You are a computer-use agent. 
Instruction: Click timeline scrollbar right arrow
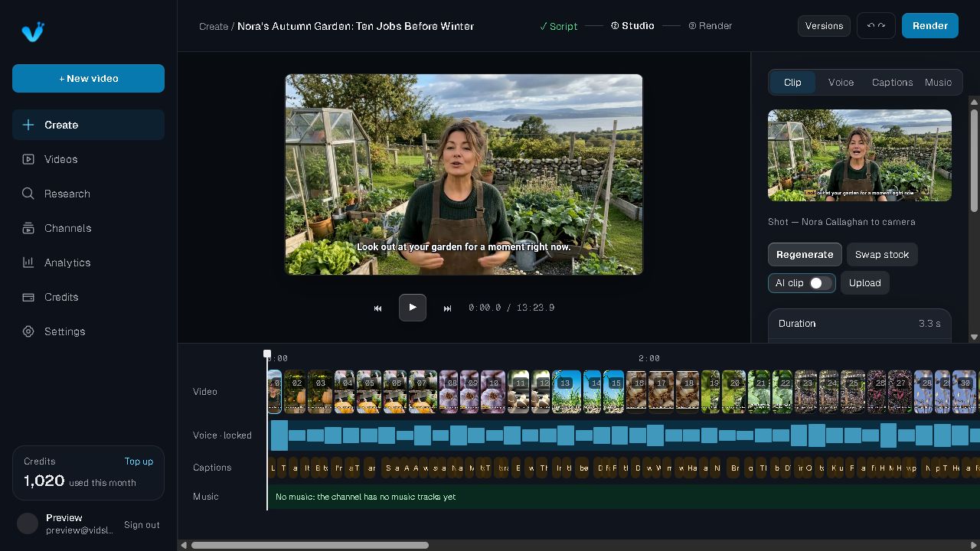tap(974, 545)
